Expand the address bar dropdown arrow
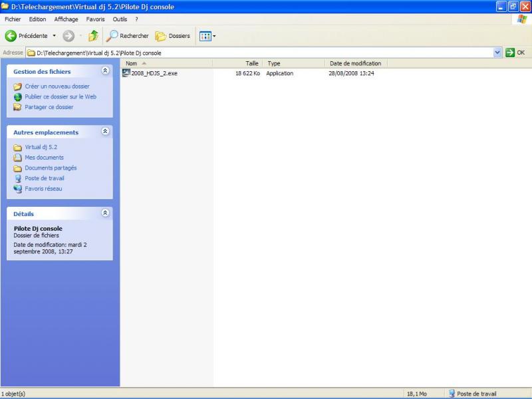The height and width of the screenshot is (399, 532). click(497, 53)
